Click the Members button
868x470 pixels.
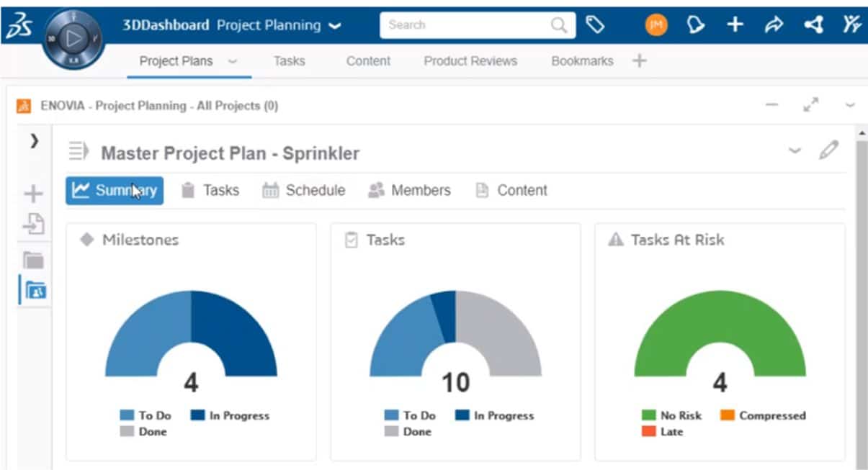click(409, 191)
